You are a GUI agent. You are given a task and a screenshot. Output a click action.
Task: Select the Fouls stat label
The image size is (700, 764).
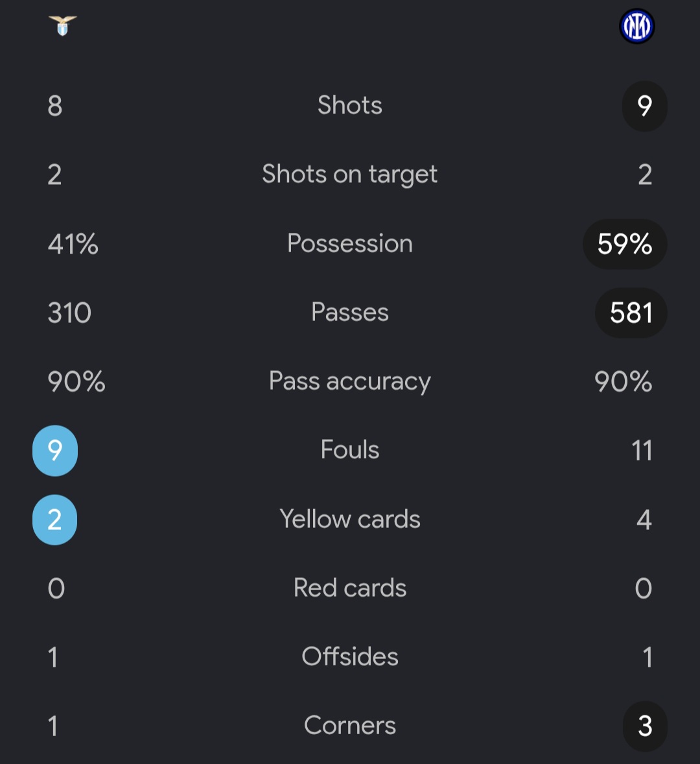(350, 449)
